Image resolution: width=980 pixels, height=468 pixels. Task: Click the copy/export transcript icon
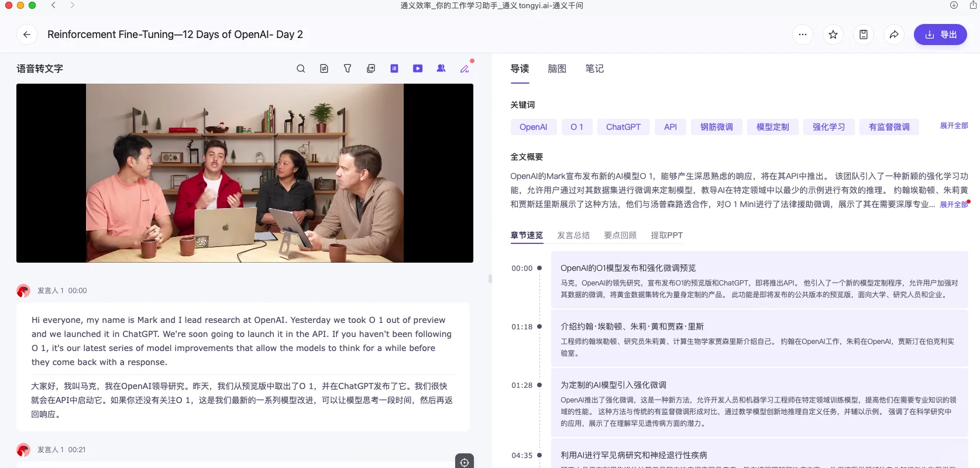click(371, 68)
